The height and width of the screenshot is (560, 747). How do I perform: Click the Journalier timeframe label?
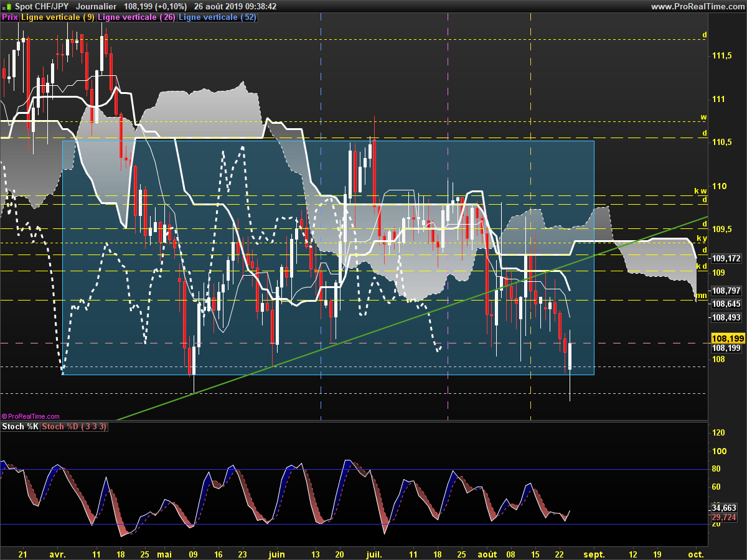(x=95, y=6)
